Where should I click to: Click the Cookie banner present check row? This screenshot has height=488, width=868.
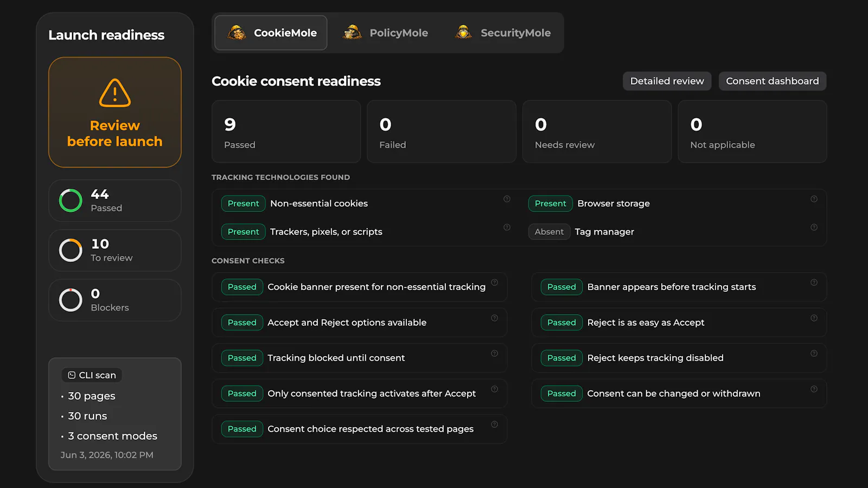pos(360,287)
